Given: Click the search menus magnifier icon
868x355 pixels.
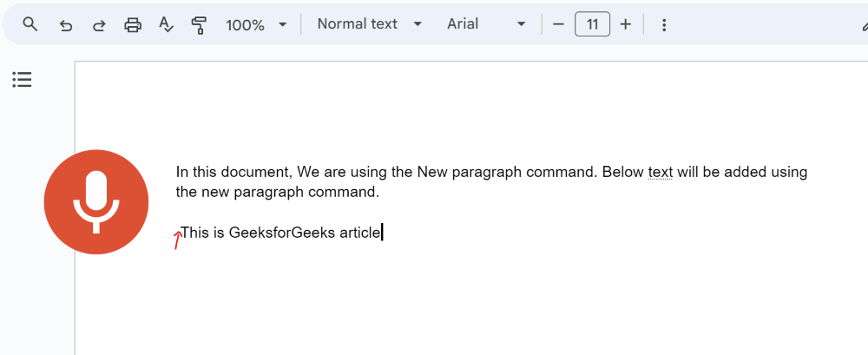Looking at the screenshot, I should click(x=30, y=24).
